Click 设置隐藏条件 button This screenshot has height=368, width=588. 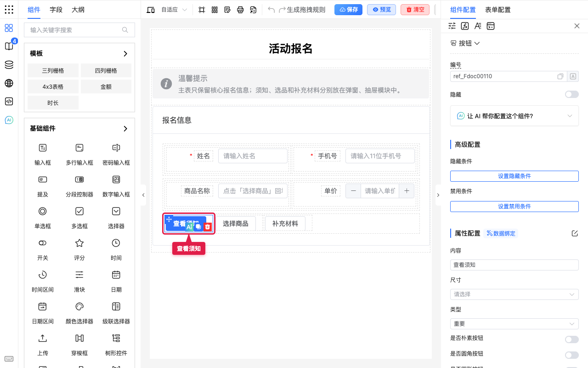514,176
